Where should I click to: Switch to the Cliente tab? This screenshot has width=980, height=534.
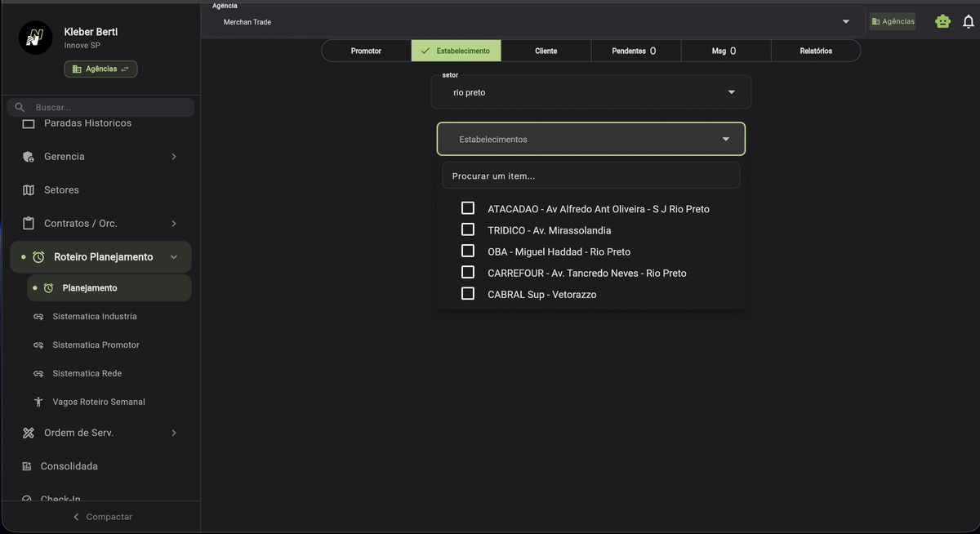coord(546,50)
